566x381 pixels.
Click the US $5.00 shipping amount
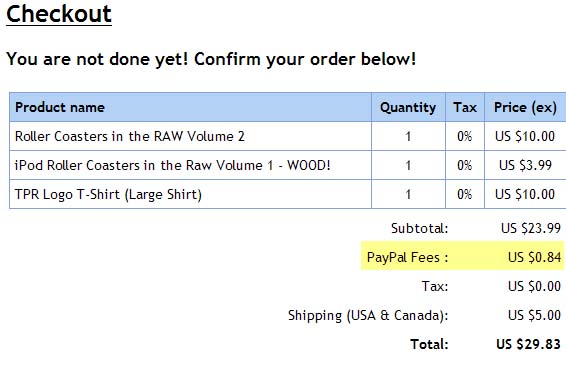coord(534,315)
